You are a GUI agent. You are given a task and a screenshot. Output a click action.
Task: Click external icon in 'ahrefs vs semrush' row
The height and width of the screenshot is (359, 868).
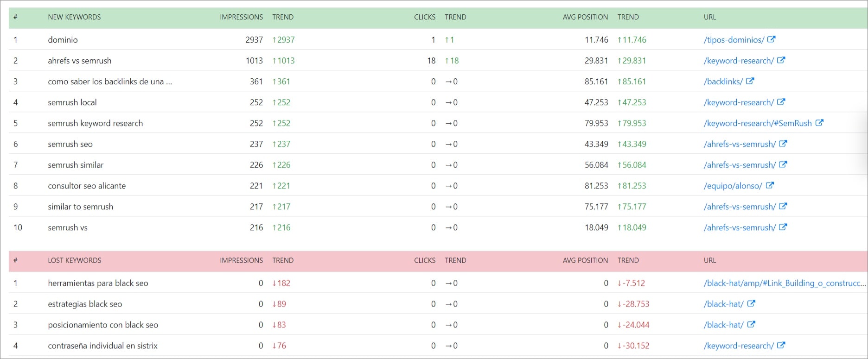click(x=781, y=60)
